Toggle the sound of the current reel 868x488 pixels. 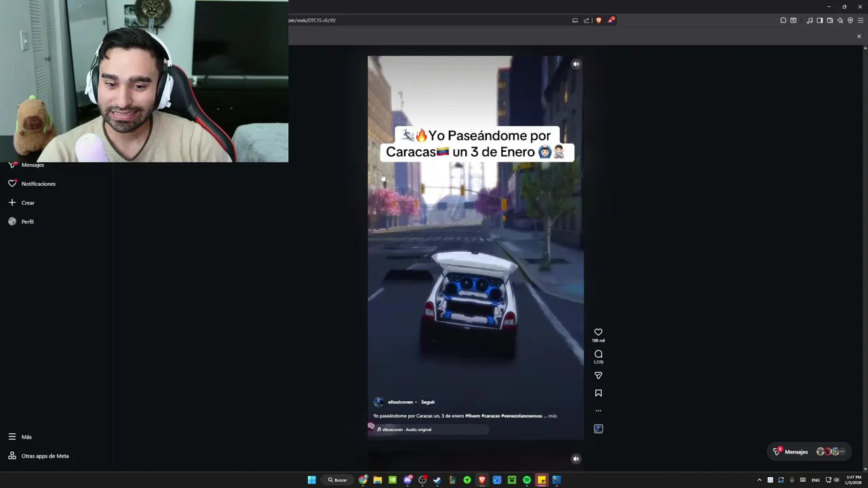click(576, 64)
